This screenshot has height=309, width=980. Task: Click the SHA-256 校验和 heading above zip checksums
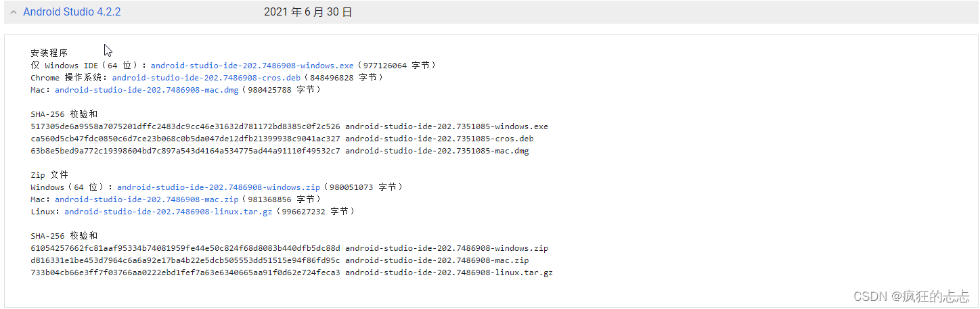[64, 235]
